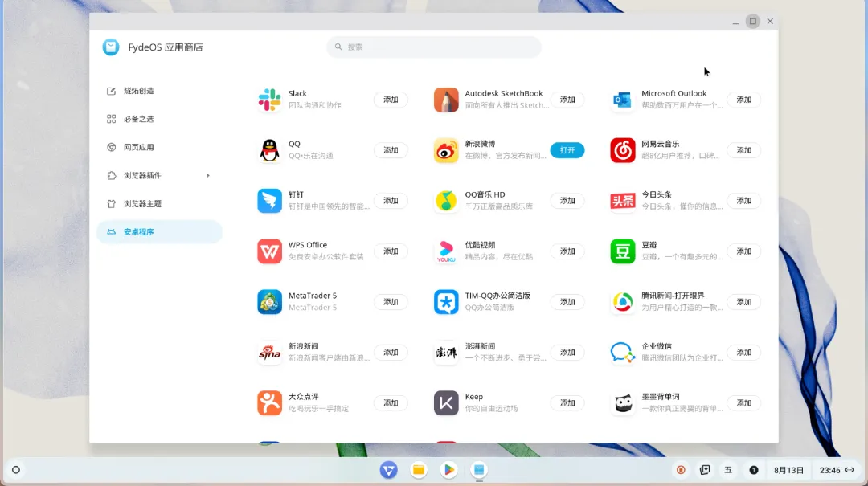Open the Keep app icon

coord(446,403)
